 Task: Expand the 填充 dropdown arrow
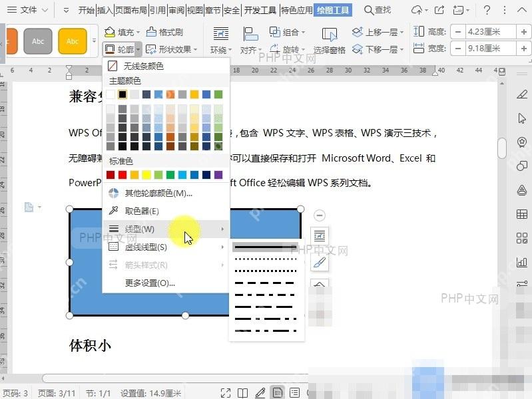point(138,33)
